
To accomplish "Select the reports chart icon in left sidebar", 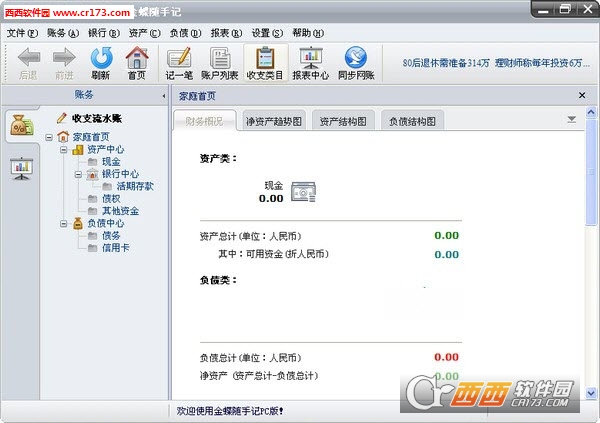I will coord(21,168).
